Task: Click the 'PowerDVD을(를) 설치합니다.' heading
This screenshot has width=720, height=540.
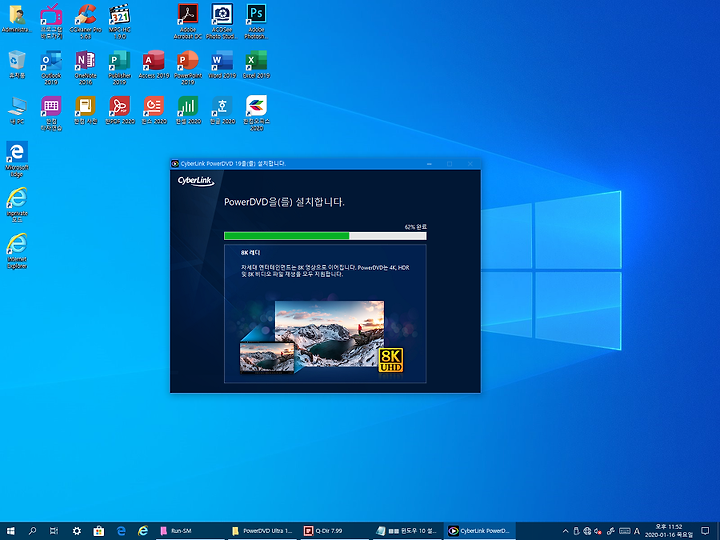Action: point(284,202)
